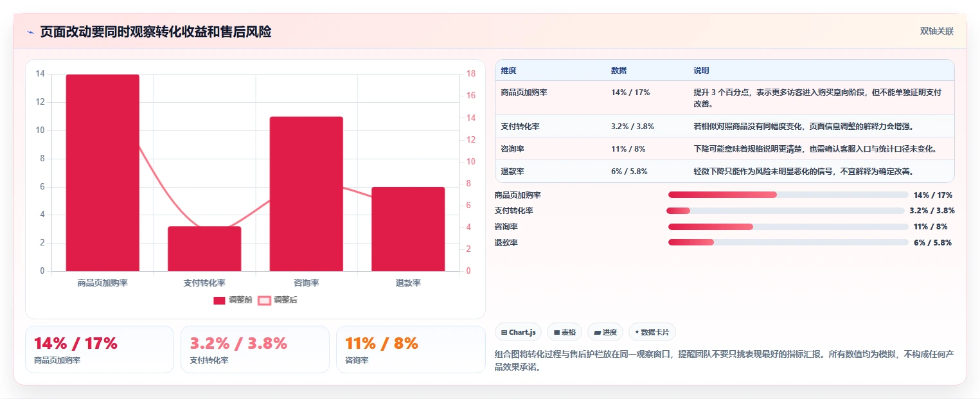980x399 pixels.
Task: Click the 支付转化率 bar in the chart
Action: [x=204, y=249]
